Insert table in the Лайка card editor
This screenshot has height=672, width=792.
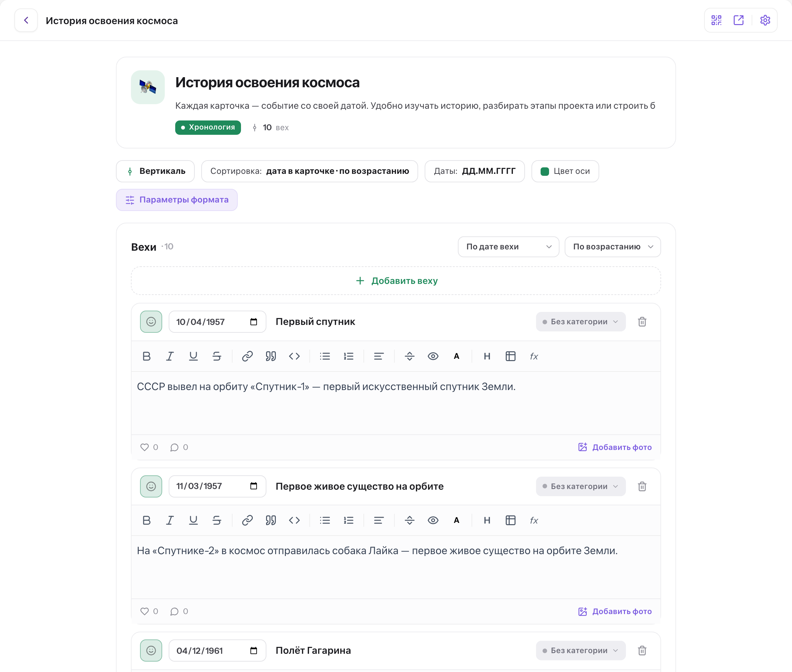pos(511,520)
